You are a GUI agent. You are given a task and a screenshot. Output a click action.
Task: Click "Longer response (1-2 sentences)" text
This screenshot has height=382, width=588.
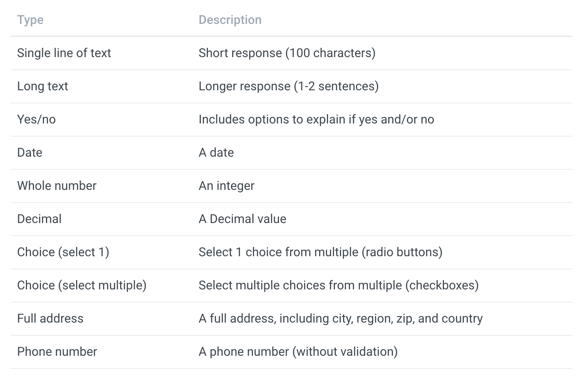pyautogui.click(x=288, y=86)
